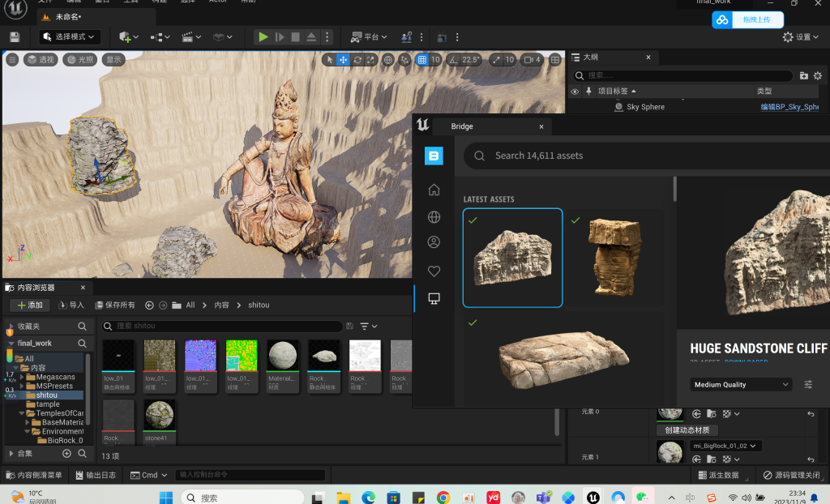Open the Windows Start menu
830x504 pixels.
(166, 498)
